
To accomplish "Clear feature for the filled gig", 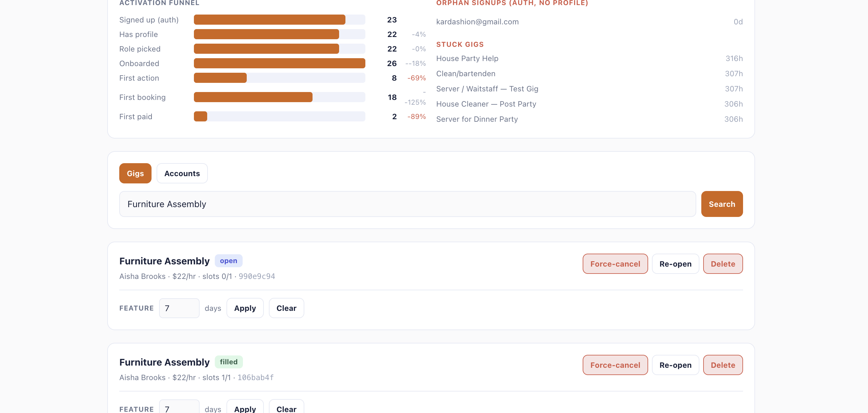I will click(x=286, y=407).
